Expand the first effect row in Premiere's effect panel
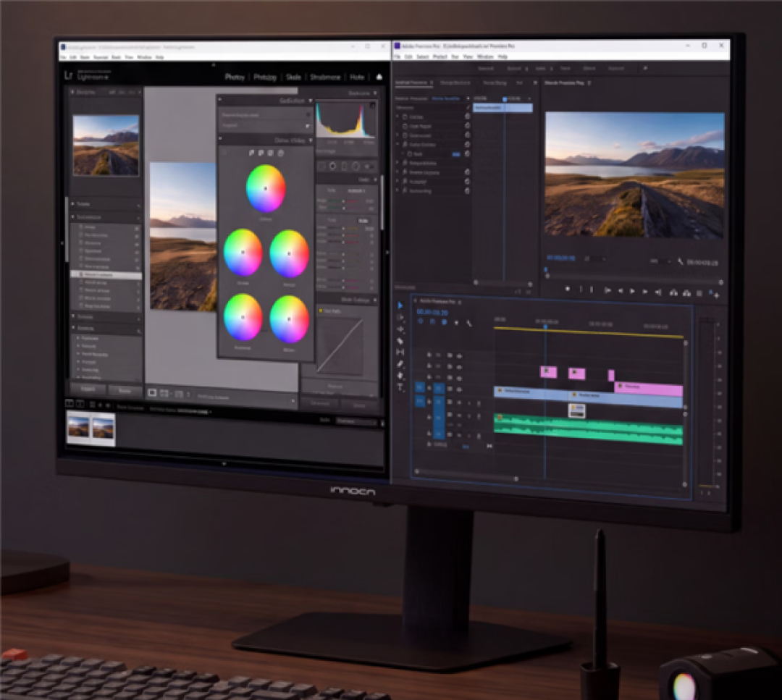The width and height of the screenshot is (782, 700). (398, 117)
